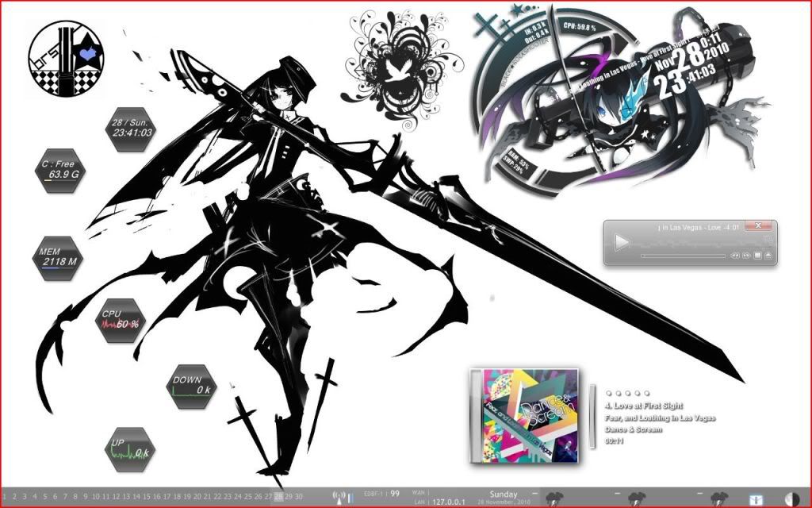Click the fast-forward button in the media player
The width and height of the screenshot is (812, 508).
point(745,256)
